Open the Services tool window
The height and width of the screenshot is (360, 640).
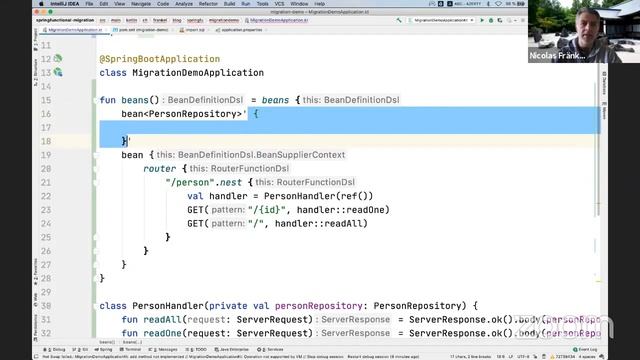[x=270, y=350]
